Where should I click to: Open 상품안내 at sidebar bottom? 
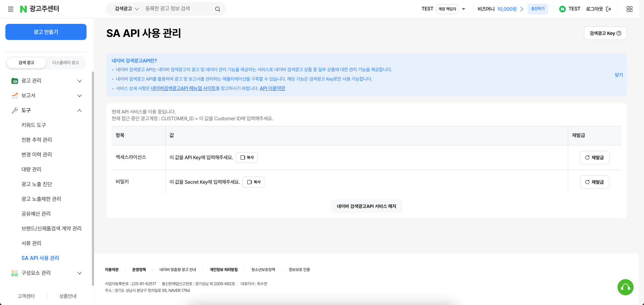tap(68, 296)
